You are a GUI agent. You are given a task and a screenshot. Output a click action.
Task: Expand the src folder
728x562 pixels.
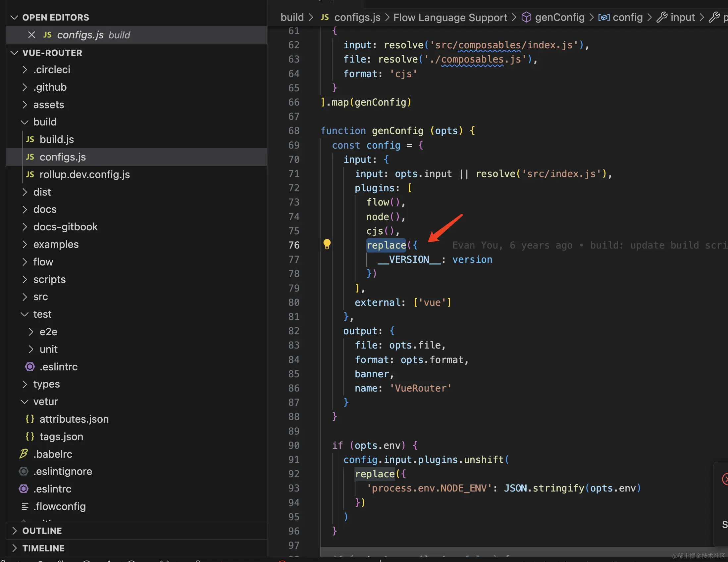(40, 297)
